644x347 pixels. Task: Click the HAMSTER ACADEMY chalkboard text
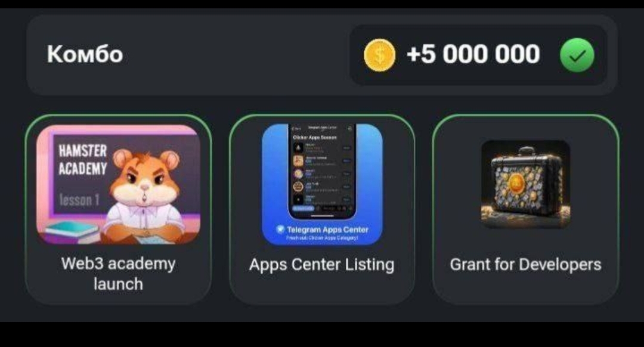[82, 160]
